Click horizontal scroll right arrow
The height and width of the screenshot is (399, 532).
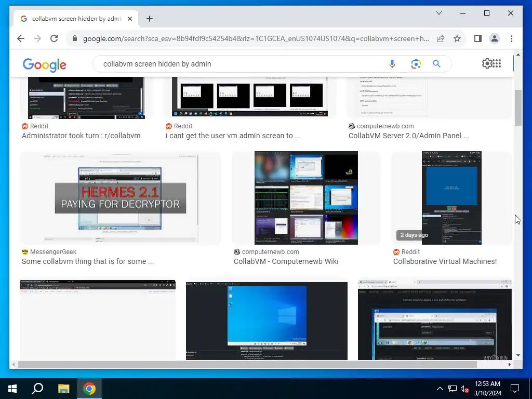point(509,364)
